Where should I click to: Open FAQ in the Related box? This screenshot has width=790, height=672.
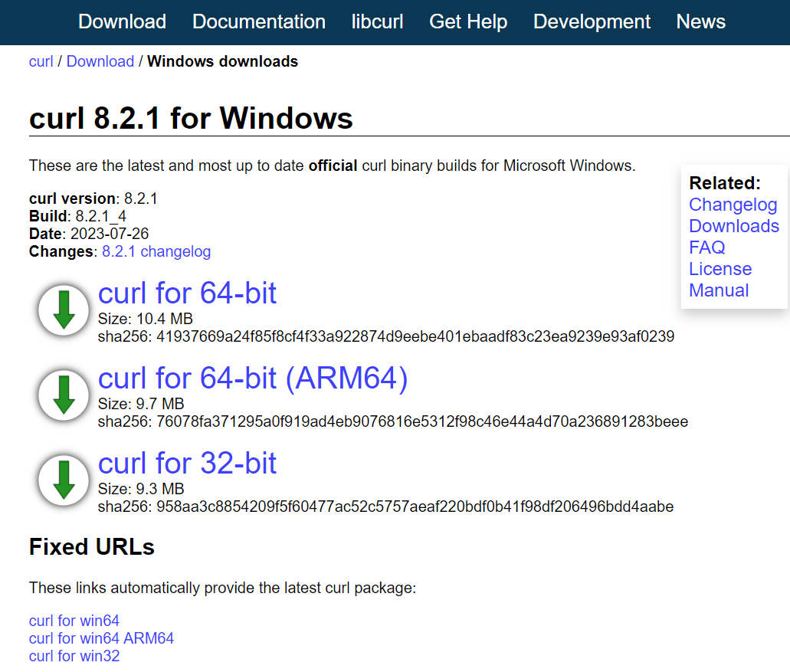click(706, 247)
